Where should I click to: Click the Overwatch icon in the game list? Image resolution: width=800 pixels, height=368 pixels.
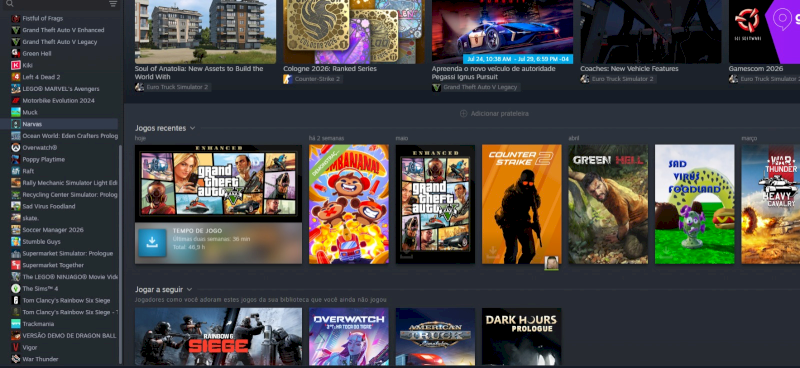coord(16,148)
